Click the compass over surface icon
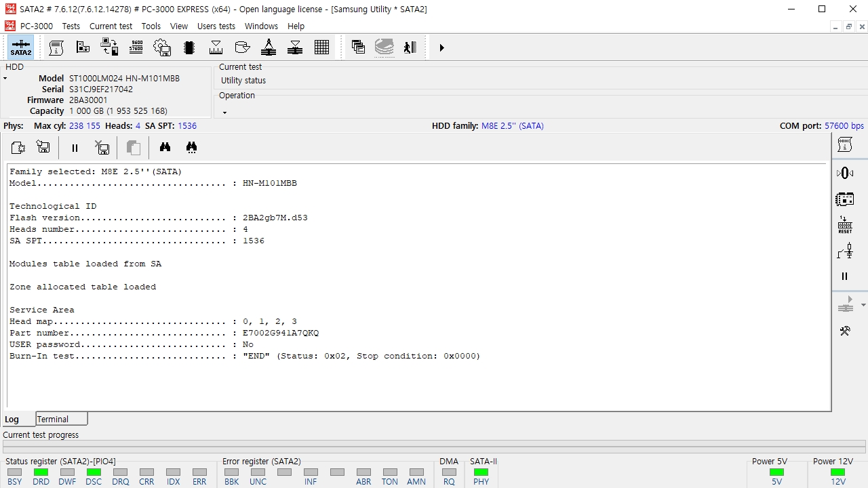Viewport: 868px width, 488px height. 269,47
